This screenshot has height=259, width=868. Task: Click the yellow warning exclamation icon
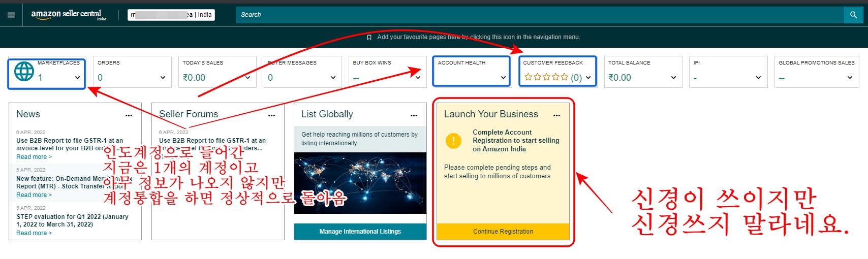(x=453, y=141)
